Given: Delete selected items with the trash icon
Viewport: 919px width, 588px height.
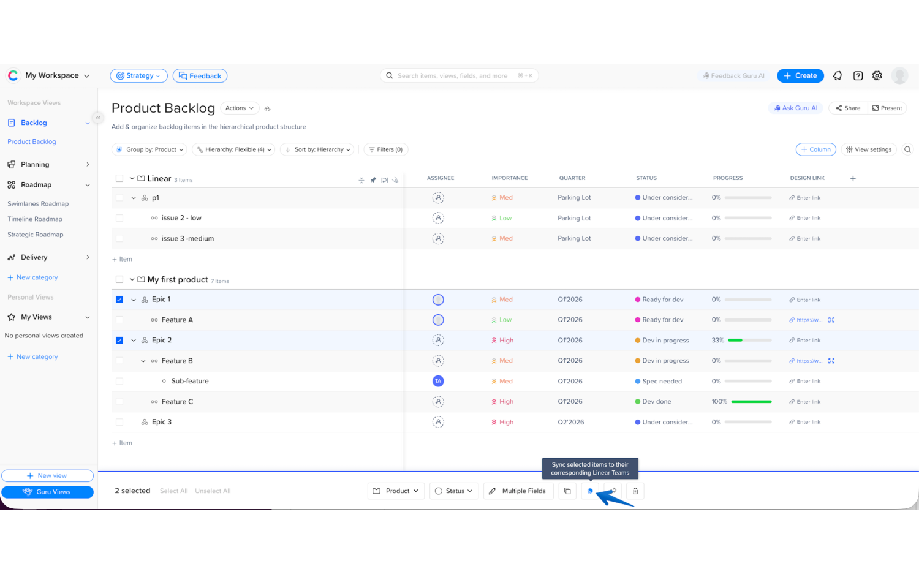Looking at the screenshot, I should 635,491.
